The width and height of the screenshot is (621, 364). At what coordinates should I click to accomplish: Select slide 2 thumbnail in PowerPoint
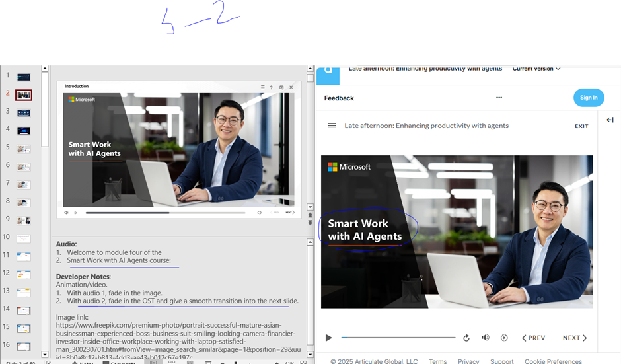[24, 95]
